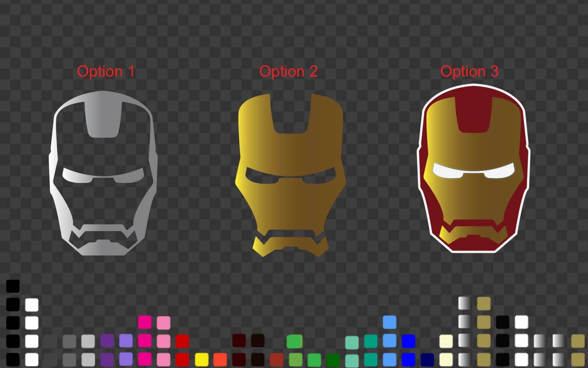
Task: Choose the brick-brown swatch left of the greens
Action: (276, 360)
